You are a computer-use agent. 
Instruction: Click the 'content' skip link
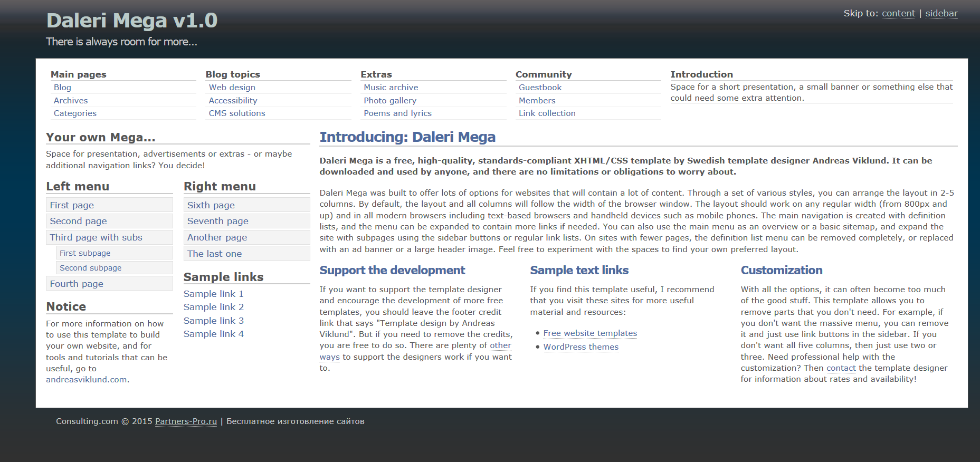coord(898,14)
